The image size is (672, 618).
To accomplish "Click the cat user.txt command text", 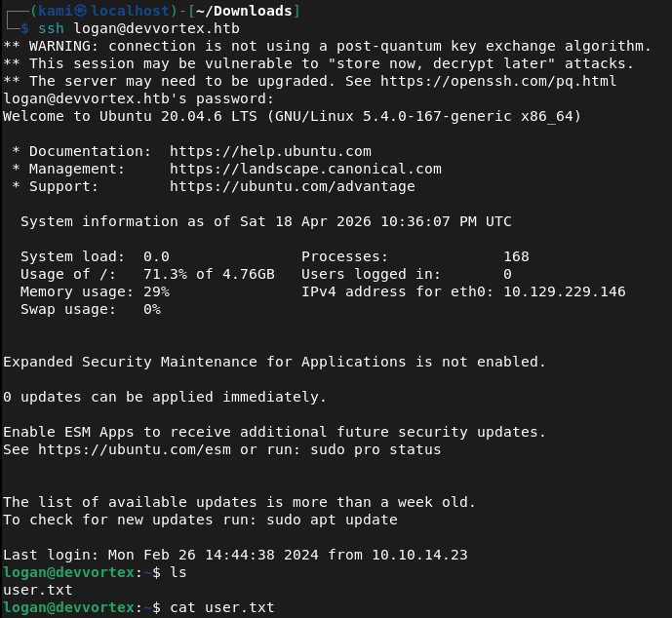I will tap(221, 607).
